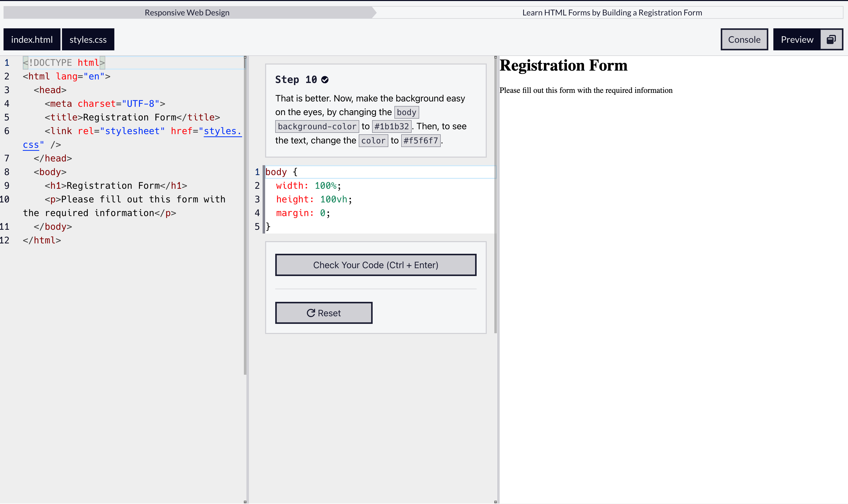
Task: Click the 'Please fill out' paragraph in preview
Action: [x=586, y=90]
